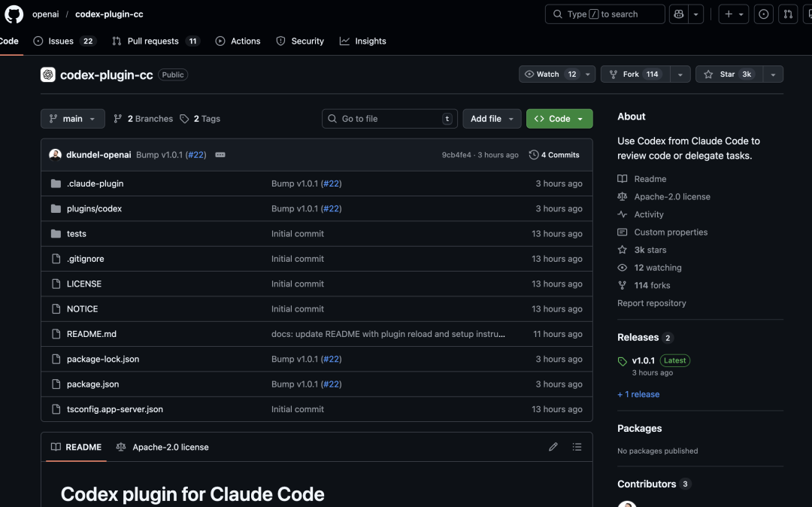Image resolution: width=812 pixels, height=507 pixels.
Task: Open the pull requests icon in top header
Action: tap(788, 14)
